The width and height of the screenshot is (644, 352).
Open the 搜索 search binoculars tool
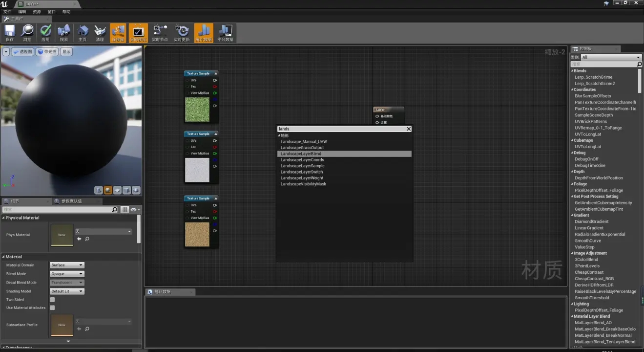pyautogui.click(x=64, y=33)
